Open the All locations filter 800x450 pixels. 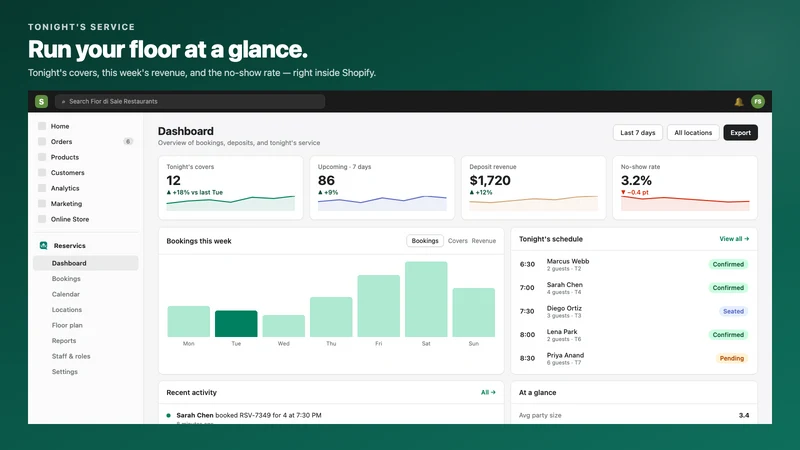coord(693,133)
